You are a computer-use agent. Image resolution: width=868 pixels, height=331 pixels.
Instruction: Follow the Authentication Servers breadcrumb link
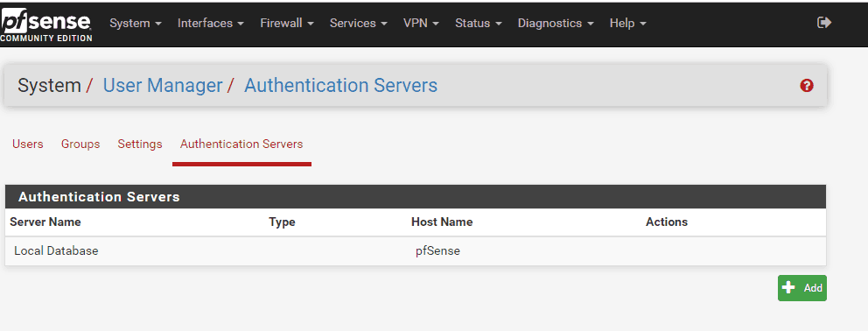point(340,86)
